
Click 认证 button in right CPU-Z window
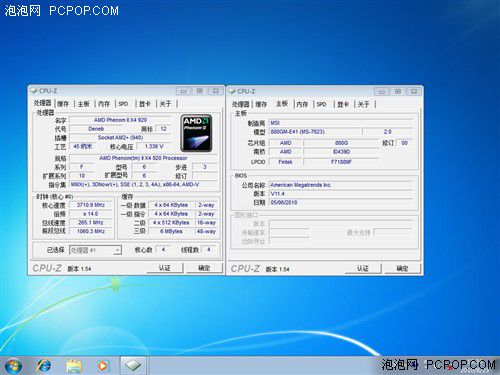coord(363,268)
